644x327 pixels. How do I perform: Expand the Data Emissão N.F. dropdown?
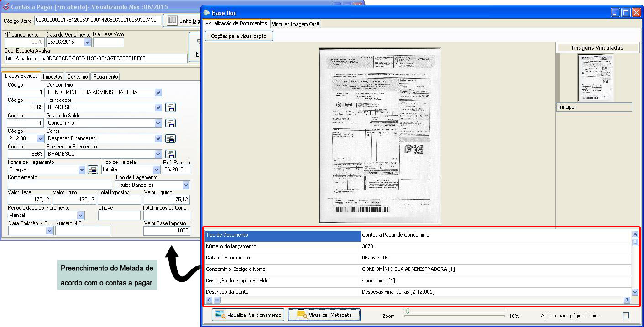point(49,231)
